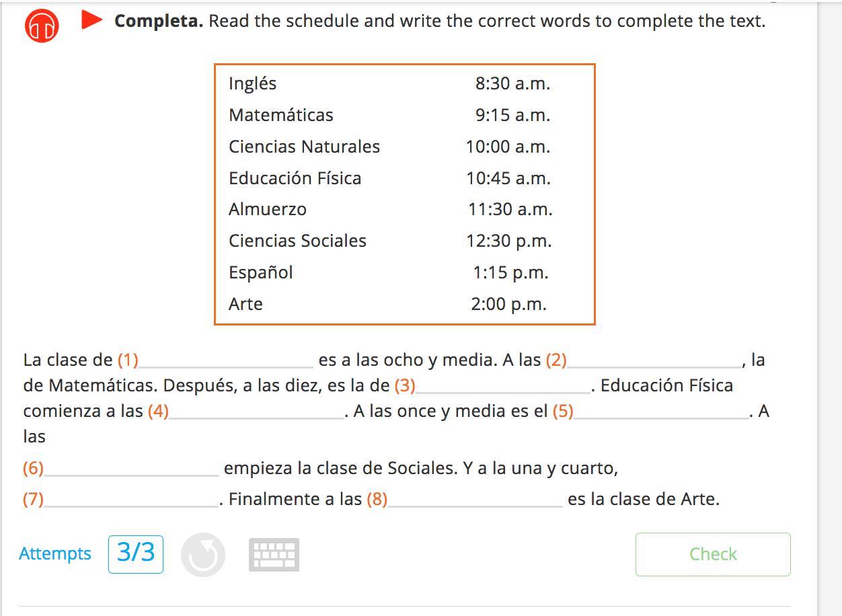
Task: Click 'Ciencias Naturales' in the schedule
Action: click(304, 147)
